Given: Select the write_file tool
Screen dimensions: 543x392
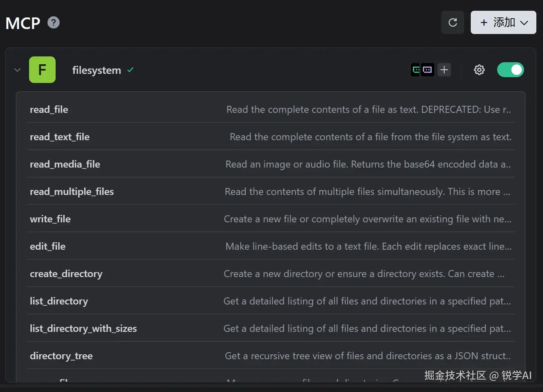Looking at the screenshot, I should coord(50,219).
